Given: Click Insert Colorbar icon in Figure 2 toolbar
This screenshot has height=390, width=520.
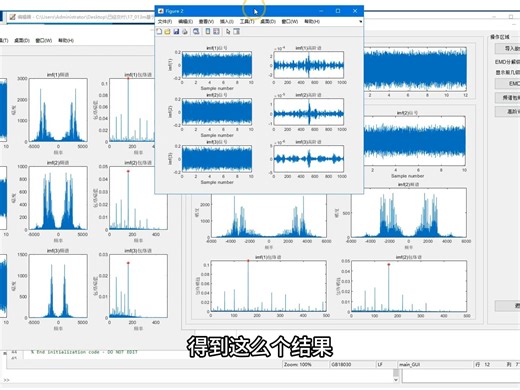Looking at the screenshot, I should pos(208,31).
